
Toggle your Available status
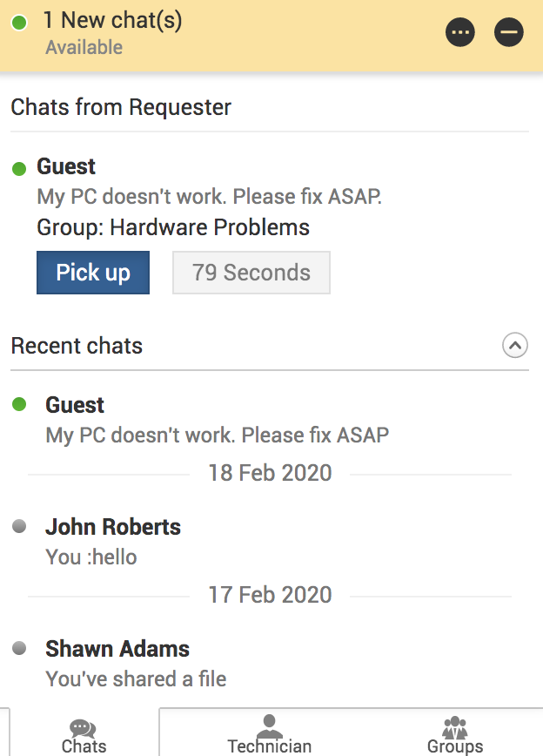click(x=84, y=47)
